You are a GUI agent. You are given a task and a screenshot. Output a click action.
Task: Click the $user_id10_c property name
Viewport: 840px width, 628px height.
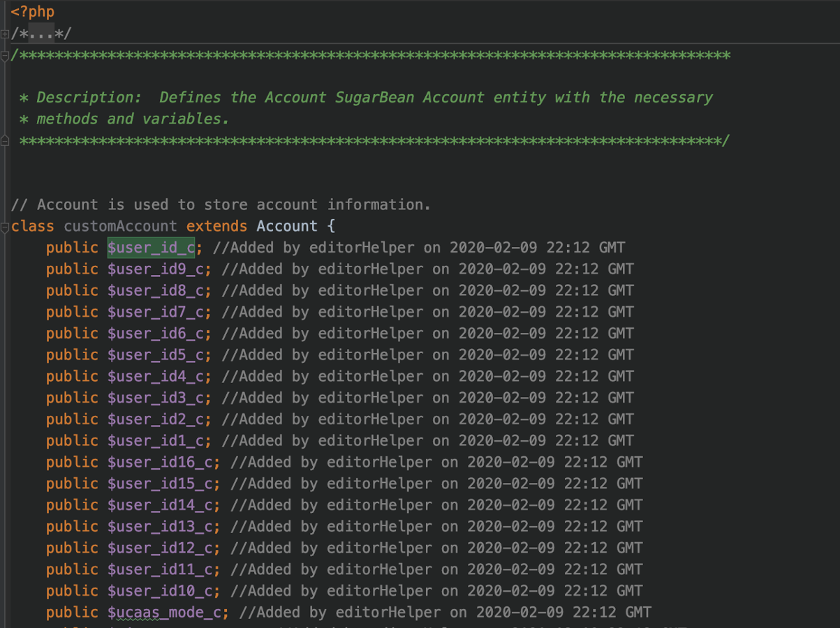(163, 591)
